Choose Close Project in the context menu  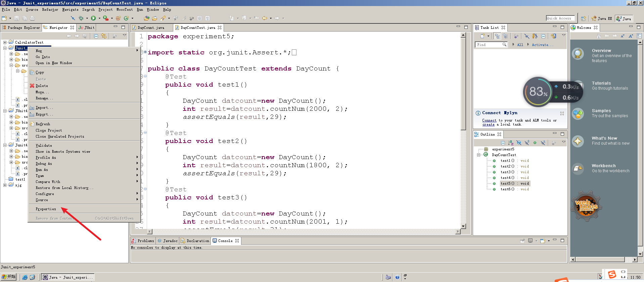[x=49, y=130]
